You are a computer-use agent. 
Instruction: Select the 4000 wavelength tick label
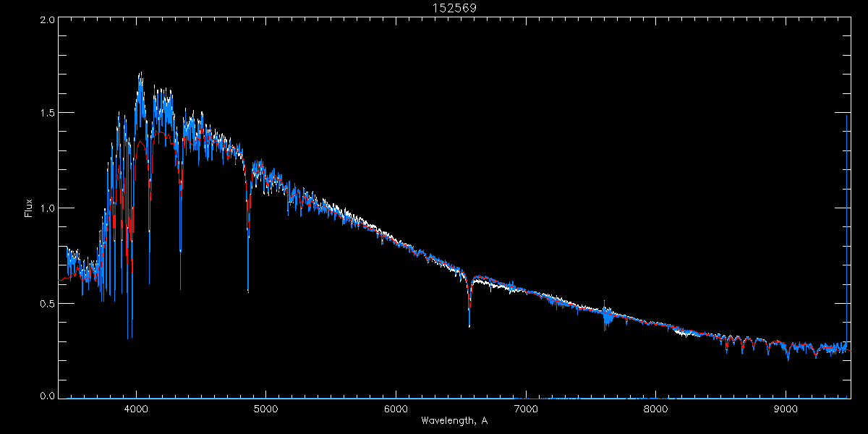pos(136,408)
